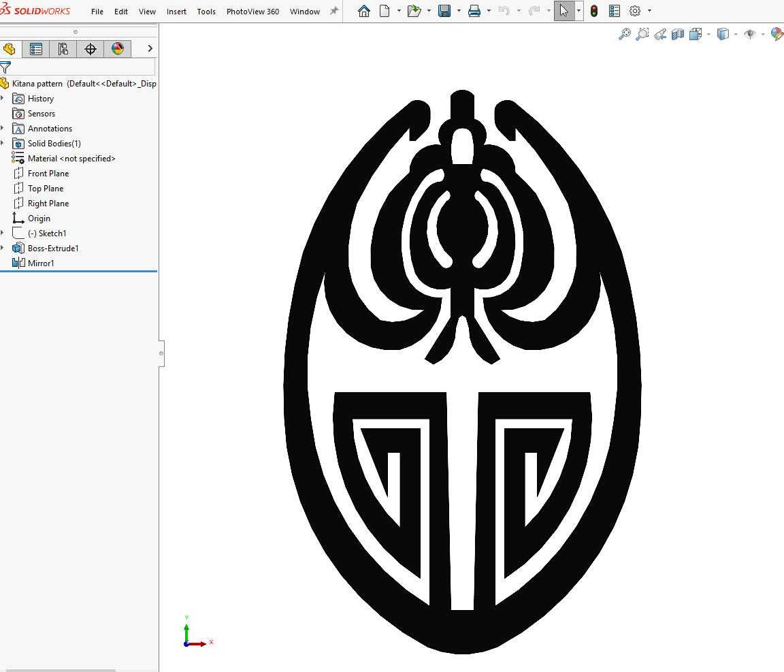Change the Display Style
784x672 pixels.
pos(723,34)
